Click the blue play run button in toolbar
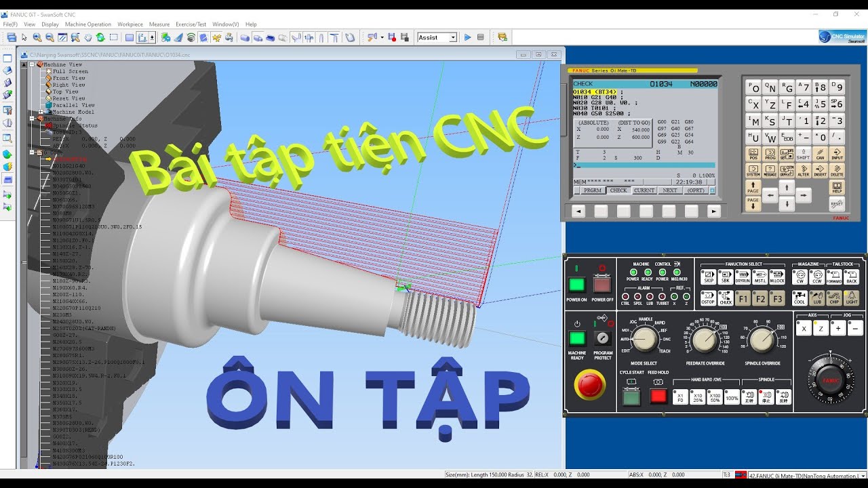This screenshot has height=488, width=868. [x=467, y=37]
